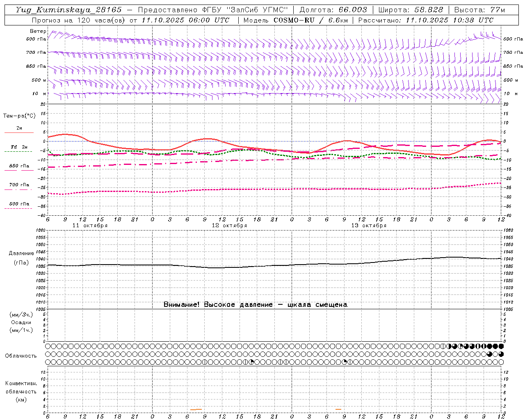This screenshot has height=420, width=525.
Task: Click the Ветер label above the wind barbs
Action: (38, 31)
